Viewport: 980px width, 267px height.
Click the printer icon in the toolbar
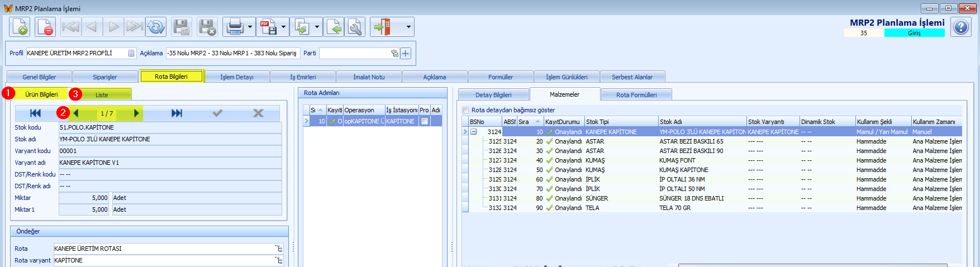(x=235, y=27)
